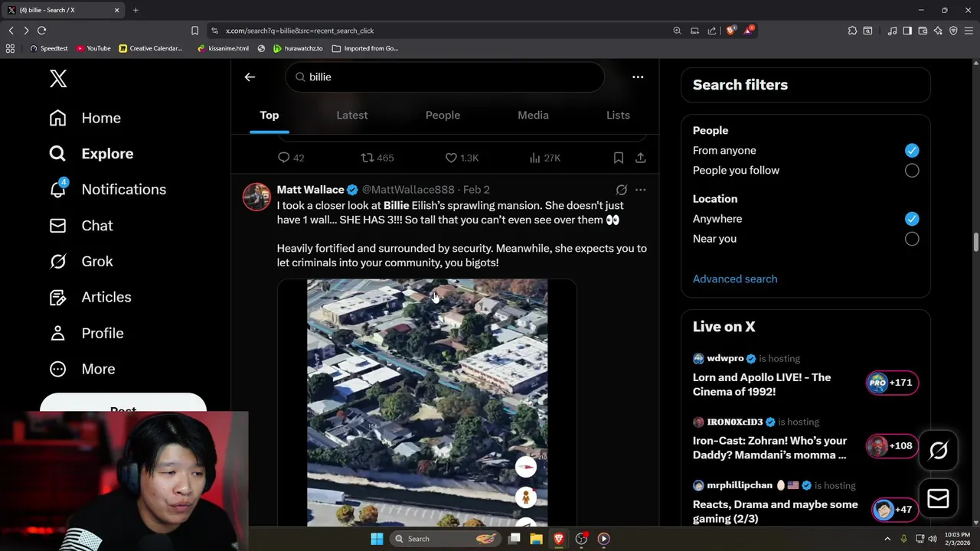Open @MattWallace888 handle link
The width and height of the screenshot is (980, 551).
(408, 190)
